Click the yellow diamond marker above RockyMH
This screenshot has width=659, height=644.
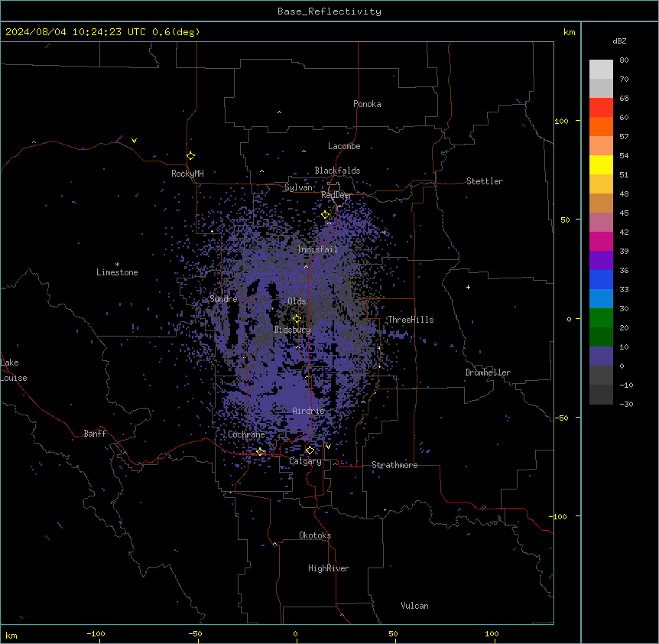191,156
